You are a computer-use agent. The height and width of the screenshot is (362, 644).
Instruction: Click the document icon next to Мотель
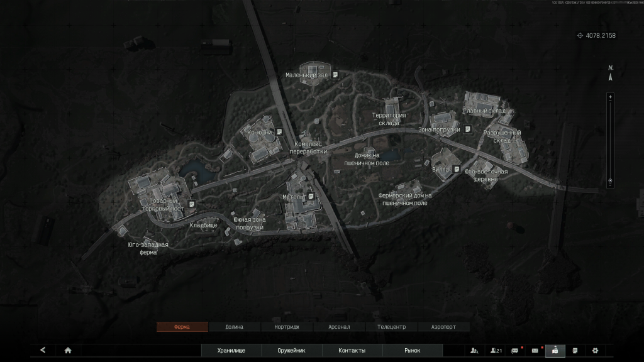tap(311, 197)
